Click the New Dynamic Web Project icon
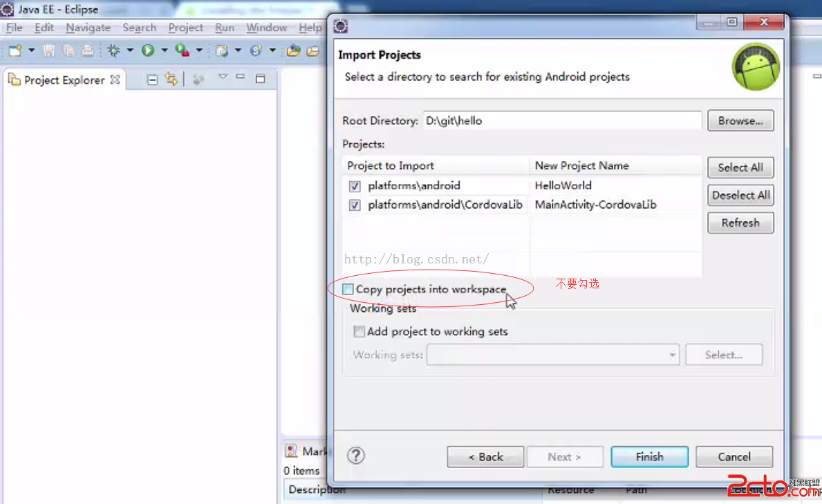The width and height of the screenshot is (822, 504). tap(222, 50)
